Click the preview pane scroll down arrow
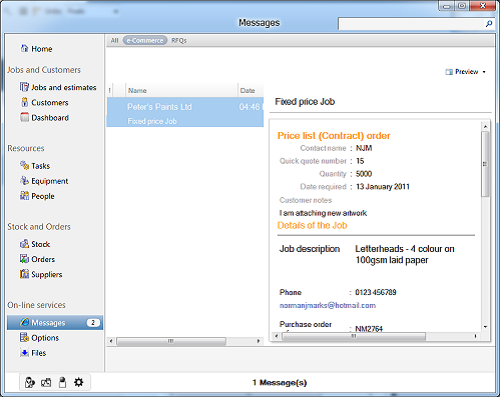The width and height of the screenshot is (500, 397). coord(485,327)
